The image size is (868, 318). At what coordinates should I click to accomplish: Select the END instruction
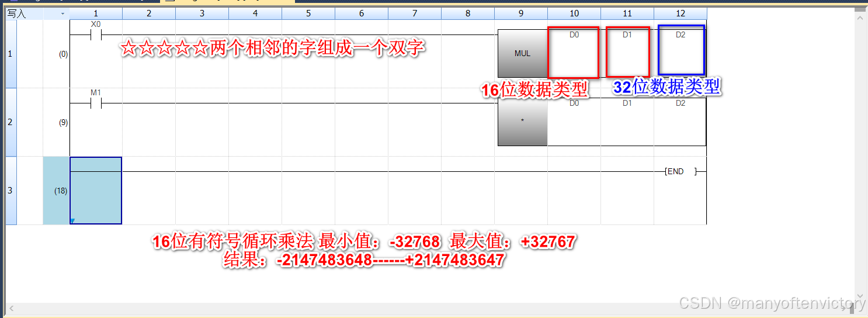(x=680, y=171)
